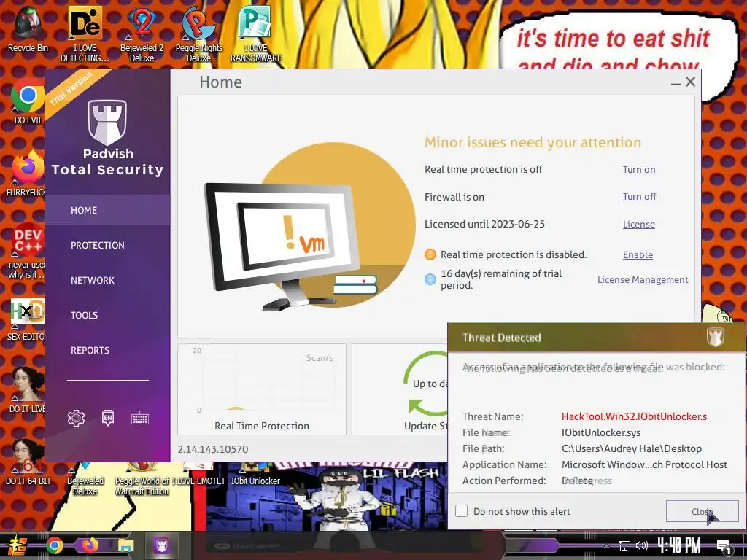Viewport: 747px width, 560px height.
Task: Click the Update Status panel with green arrows
Action: (x=400, y=389)
